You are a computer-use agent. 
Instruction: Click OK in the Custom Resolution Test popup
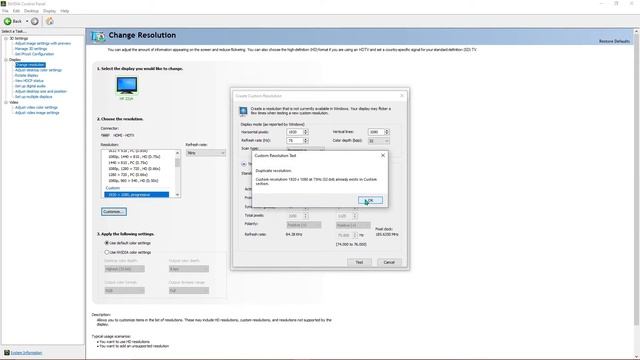point(370,200)
